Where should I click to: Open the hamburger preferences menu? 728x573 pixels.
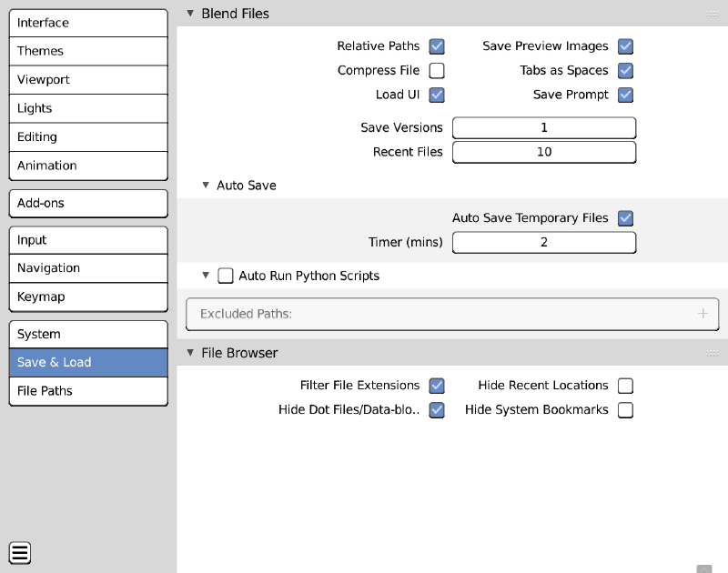(20, 552)
